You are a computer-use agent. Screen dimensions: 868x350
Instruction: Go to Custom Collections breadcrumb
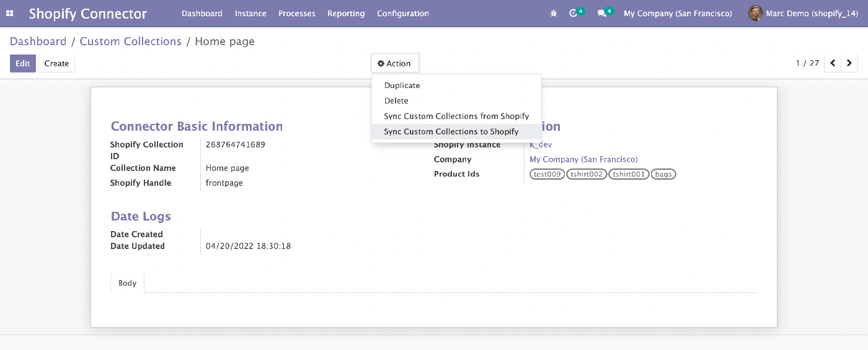point(130,42)
